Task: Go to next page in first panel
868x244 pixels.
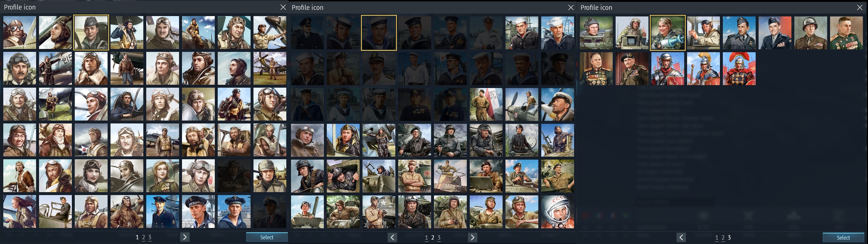Action: point(185,237)
